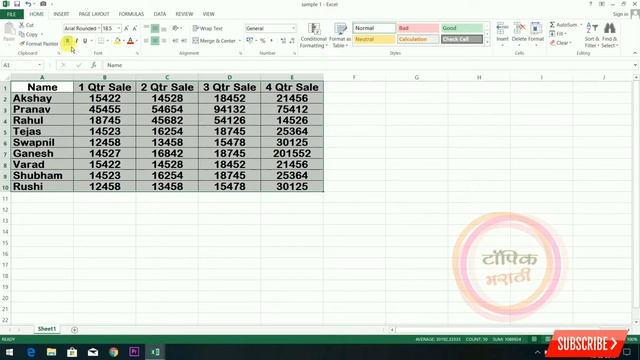Viewport: 640px width, 360px height.
Task: Click the Cut scissors button
Action: click(x=27, y=25)
